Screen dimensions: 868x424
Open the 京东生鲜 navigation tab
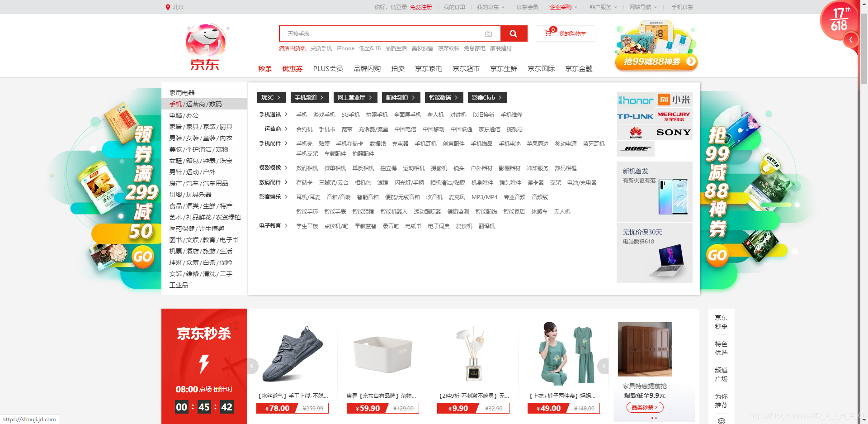504,69
